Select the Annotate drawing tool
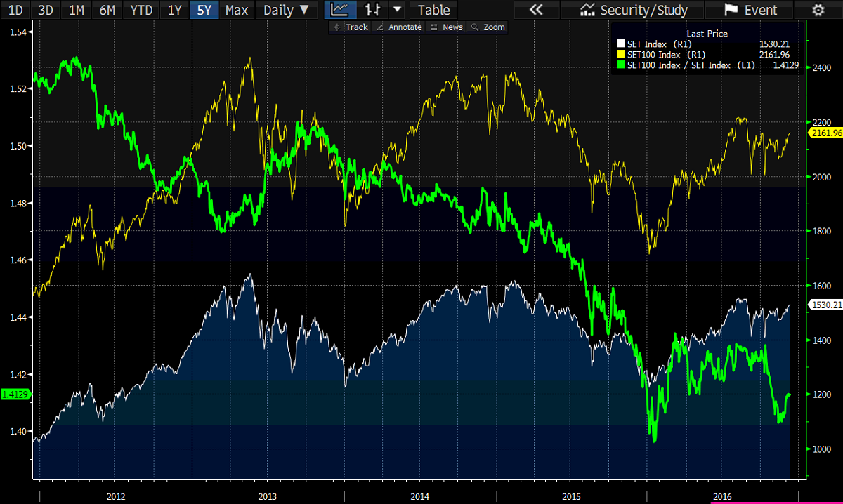The image size is (843, 504). pyautogui.click(x=400, y=27)
